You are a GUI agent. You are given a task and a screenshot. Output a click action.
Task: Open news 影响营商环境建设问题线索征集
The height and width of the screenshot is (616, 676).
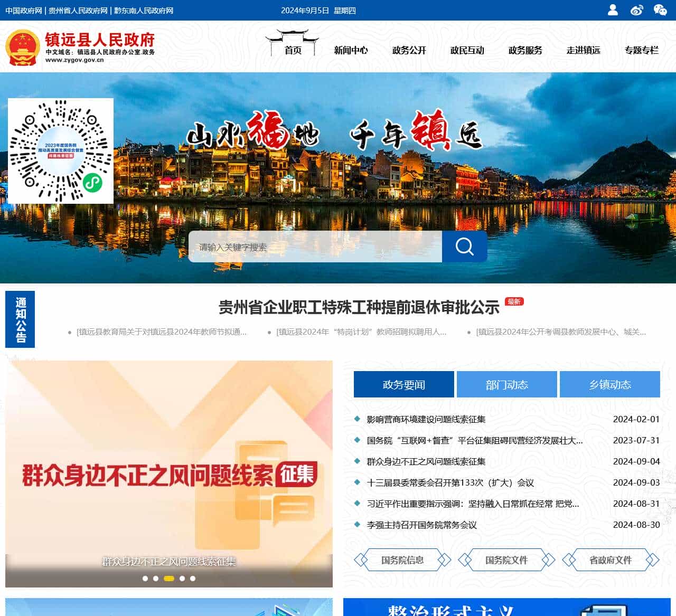coord(426,419)
